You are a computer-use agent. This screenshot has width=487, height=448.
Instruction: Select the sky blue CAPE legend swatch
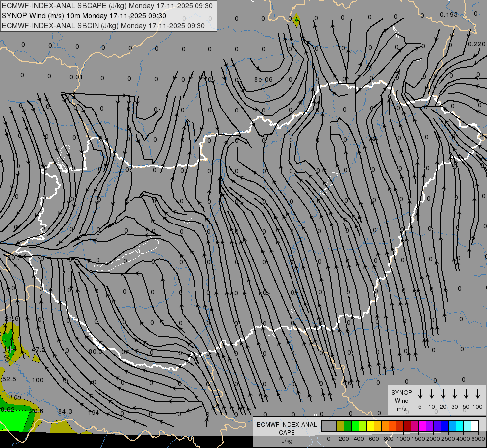pos(452,426)
